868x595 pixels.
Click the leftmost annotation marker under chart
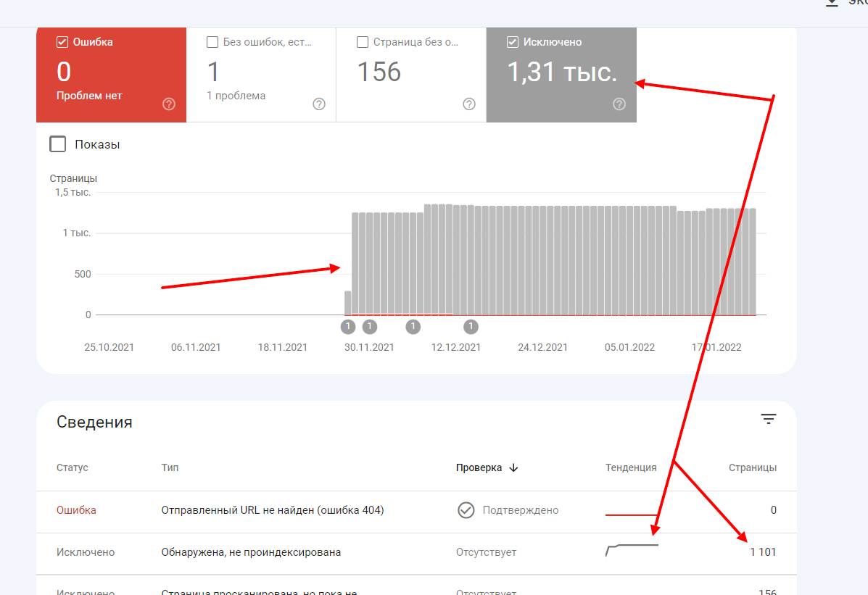348,327
